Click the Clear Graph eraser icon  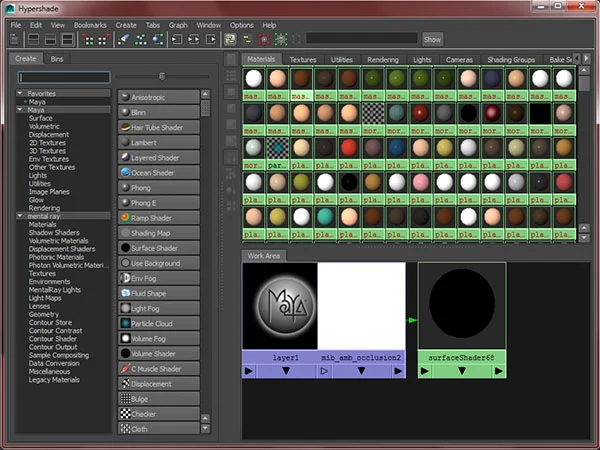point(123,39)
